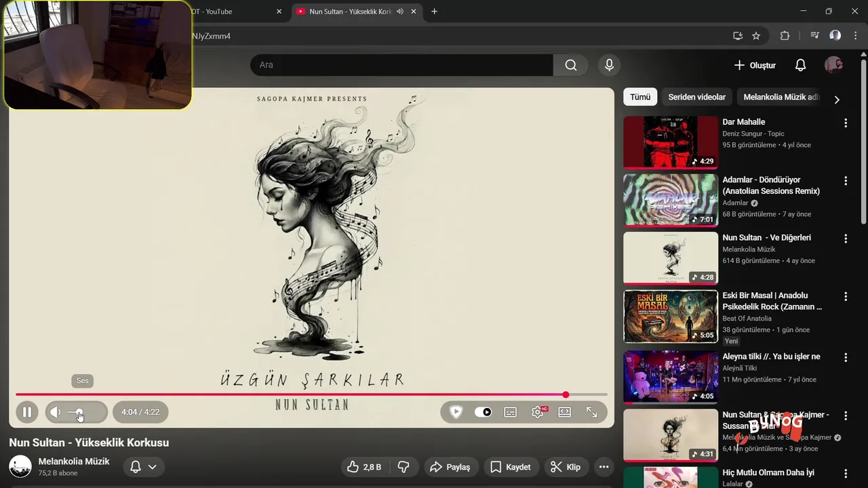868x488 pixels.
Task: Open the Melankolia Müzik channel name link
Action: pos(74,461)
